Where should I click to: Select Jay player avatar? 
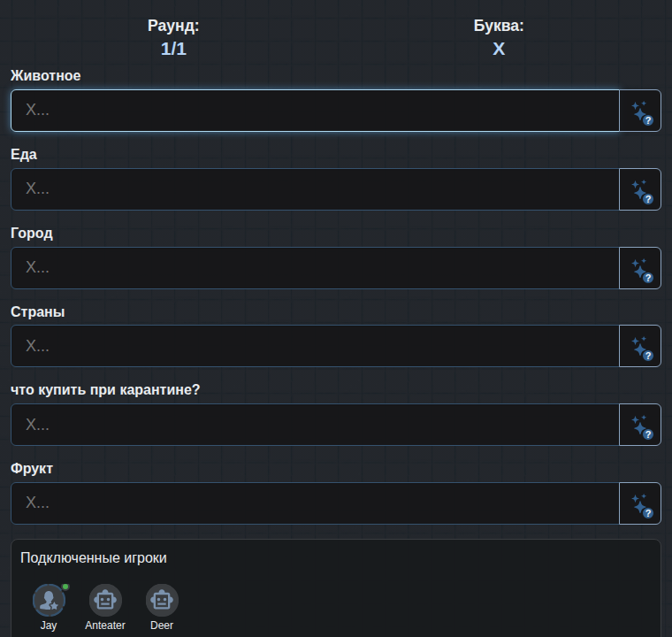(49, 600)
